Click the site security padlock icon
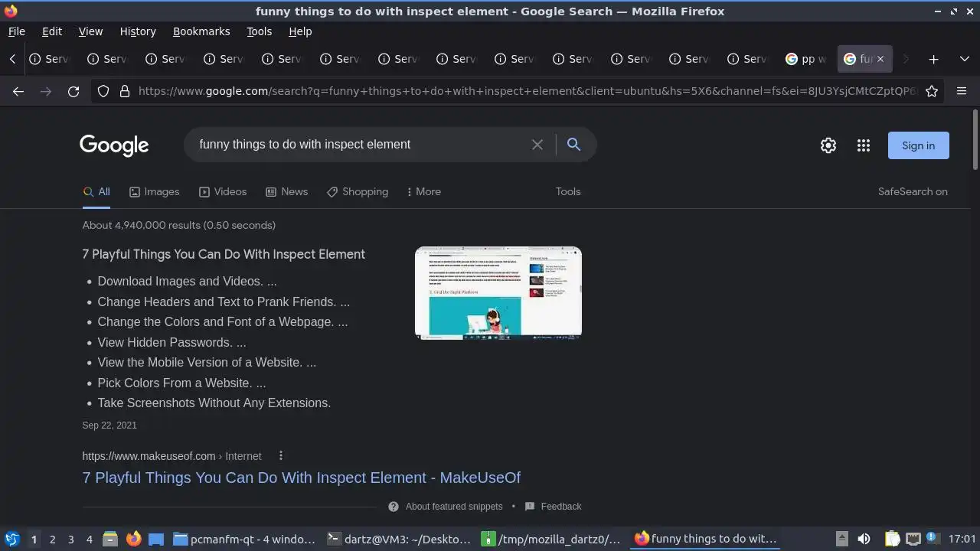 pos(125,91)
